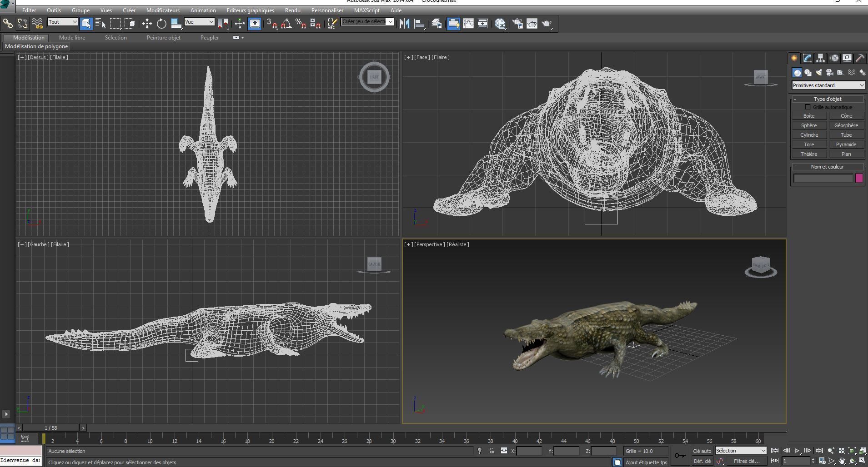Choose the Select and Scale tool
This screenshot has height=467, width=868.
pos(176,23)
